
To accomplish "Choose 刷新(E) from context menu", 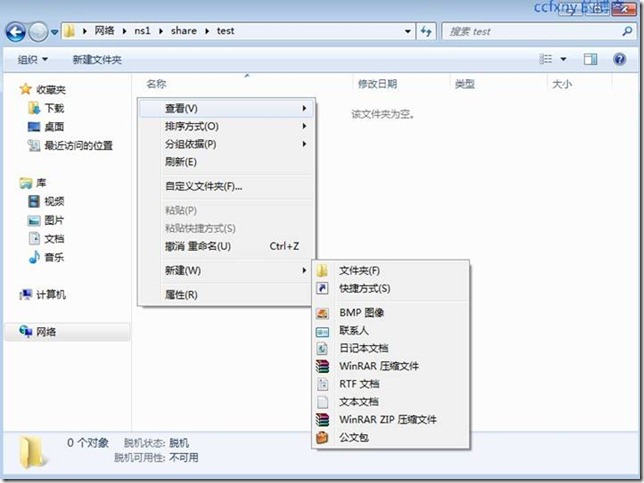I will (227, 162).
